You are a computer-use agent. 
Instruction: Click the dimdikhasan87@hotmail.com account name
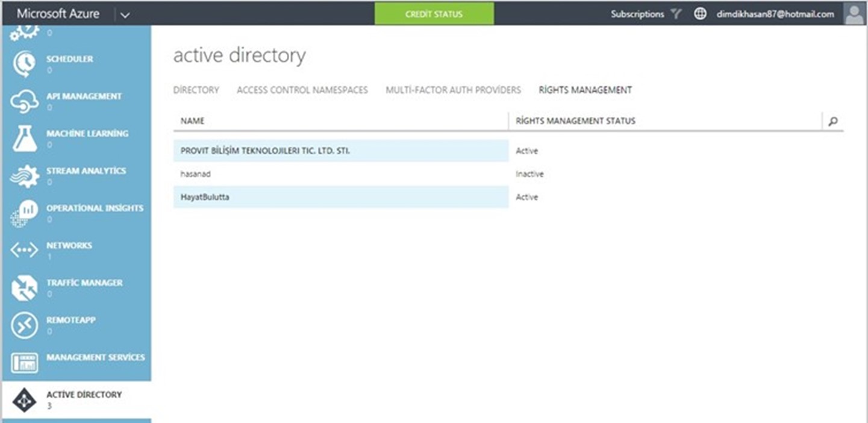pyautogui.click(x=776, y=14)
